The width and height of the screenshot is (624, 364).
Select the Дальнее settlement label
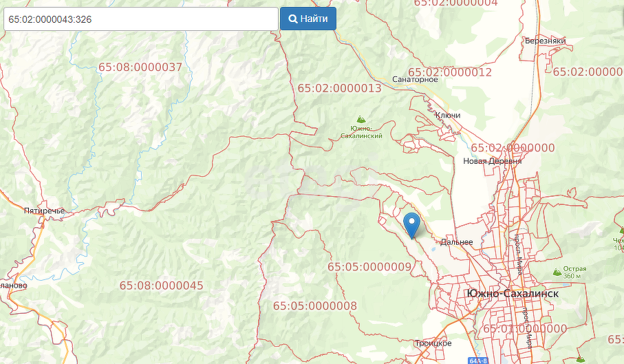click(458, 242)
